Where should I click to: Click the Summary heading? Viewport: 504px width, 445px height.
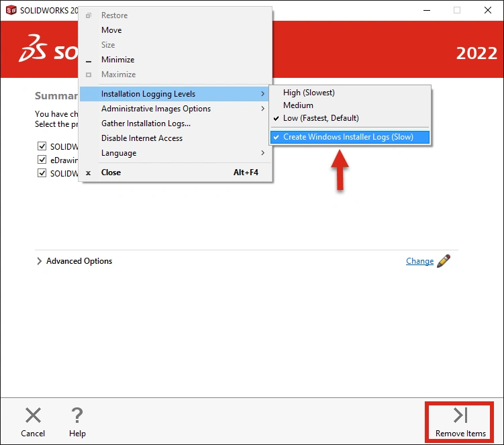pyautogui.click(x=56, y=96)
